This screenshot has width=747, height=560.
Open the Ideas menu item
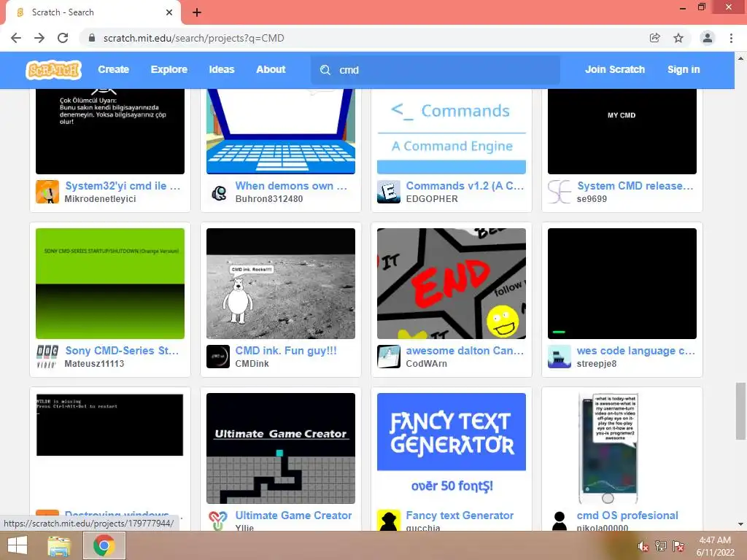222,69
